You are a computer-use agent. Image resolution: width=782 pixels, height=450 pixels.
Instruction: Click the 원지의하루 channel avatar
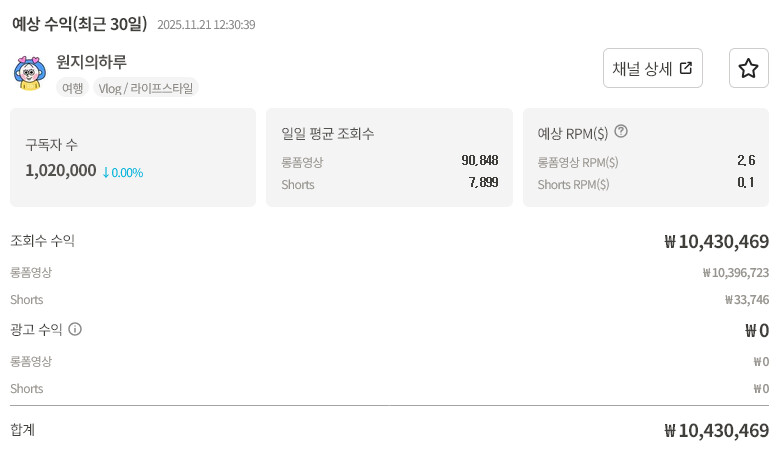point(29,73)
